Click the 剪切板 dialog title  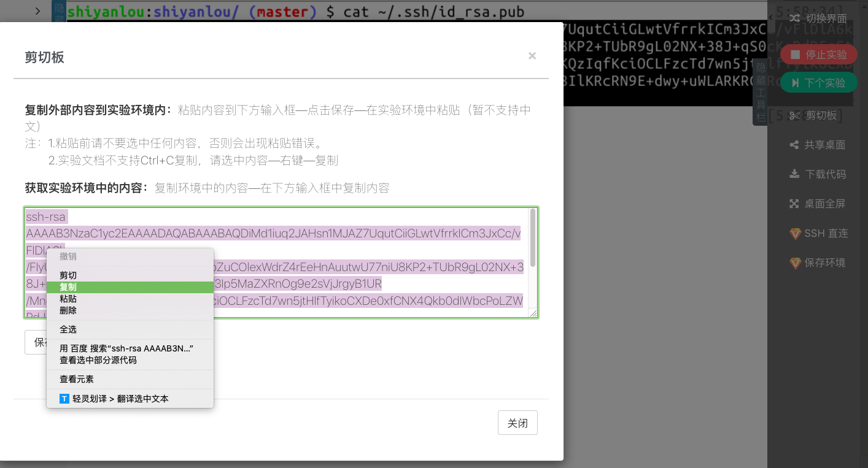(44, 57)
